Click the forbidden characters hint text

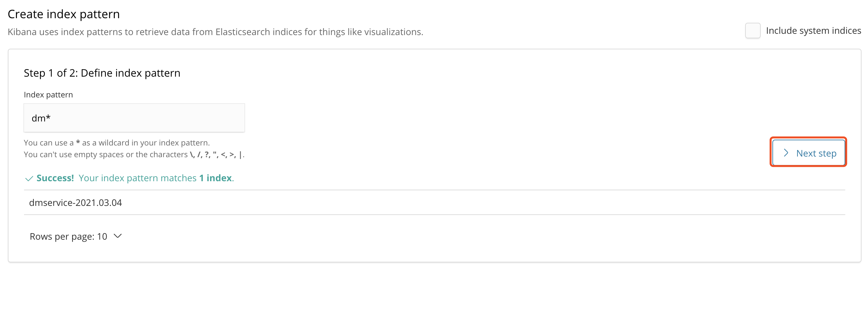point(134,155)
